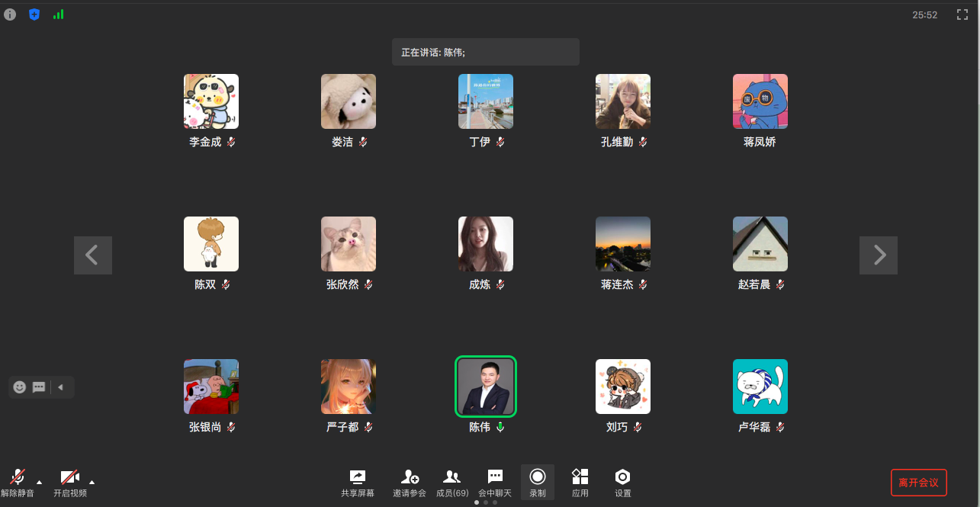
Task: Check the green network signal icon
Action: coord(59,14)
